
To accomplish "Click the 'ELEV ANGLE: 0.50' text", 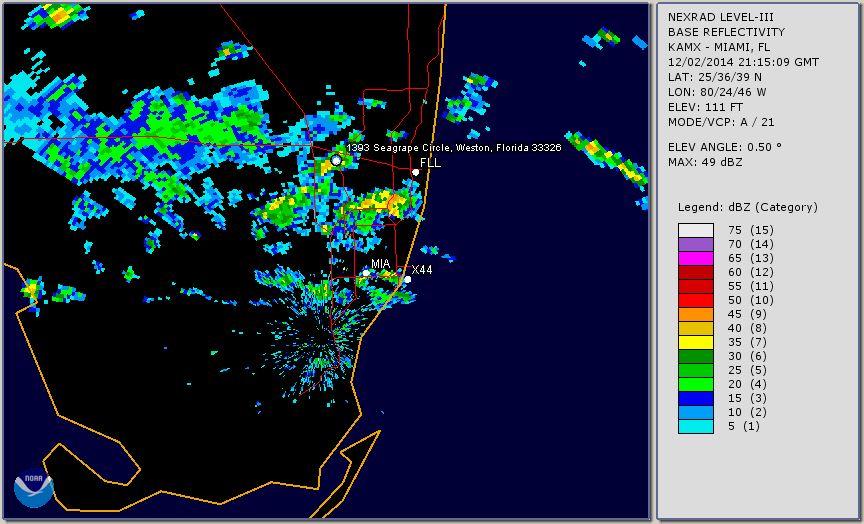I will [x=725, y=147].
